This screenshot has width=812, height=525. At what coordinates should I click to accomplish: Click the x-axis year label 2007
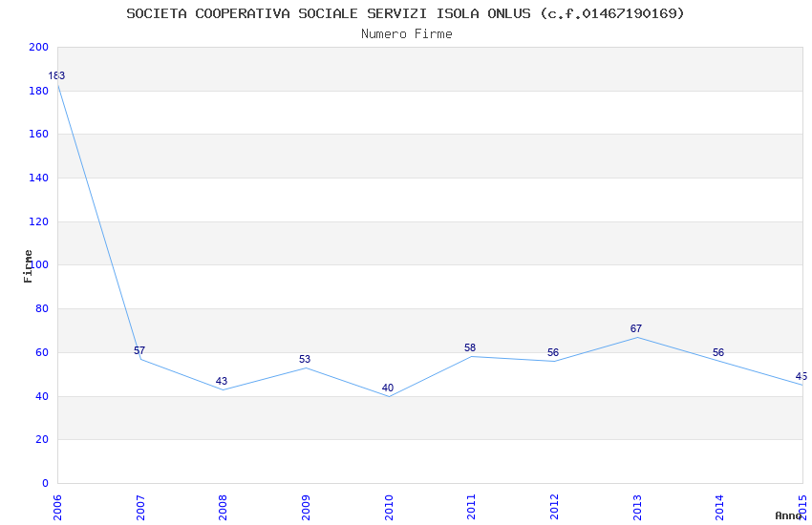[x=139, y=508]
